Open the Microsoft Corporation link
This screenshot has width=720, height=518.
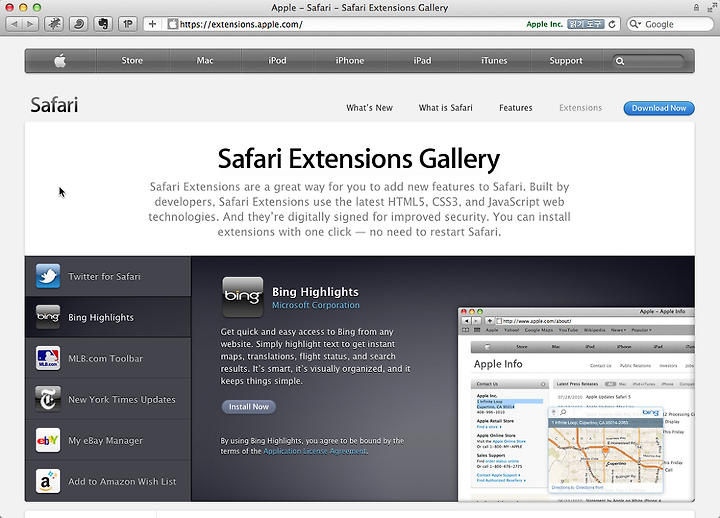316,305
